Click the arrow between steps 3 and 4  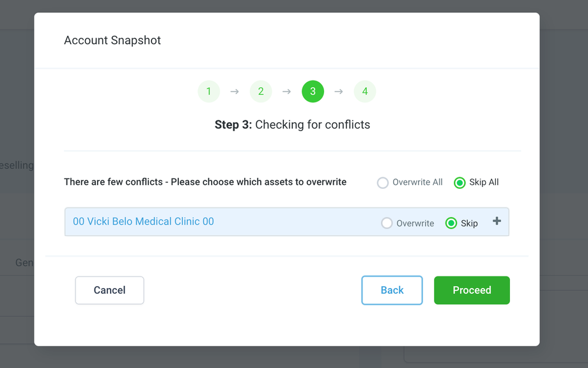tap(339, 92)
